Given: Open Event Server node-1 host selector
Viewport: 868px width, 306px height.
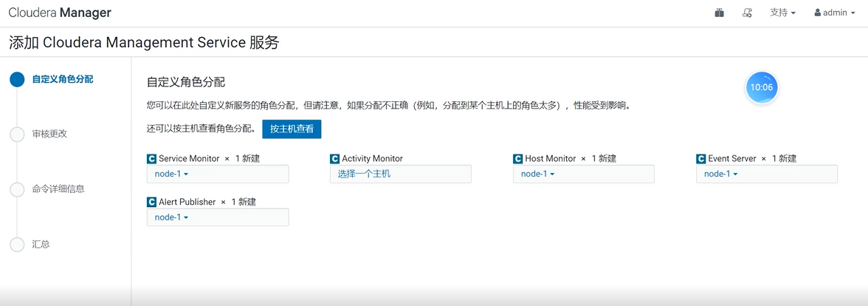Looking at the screenshot, I should point(767,174).
